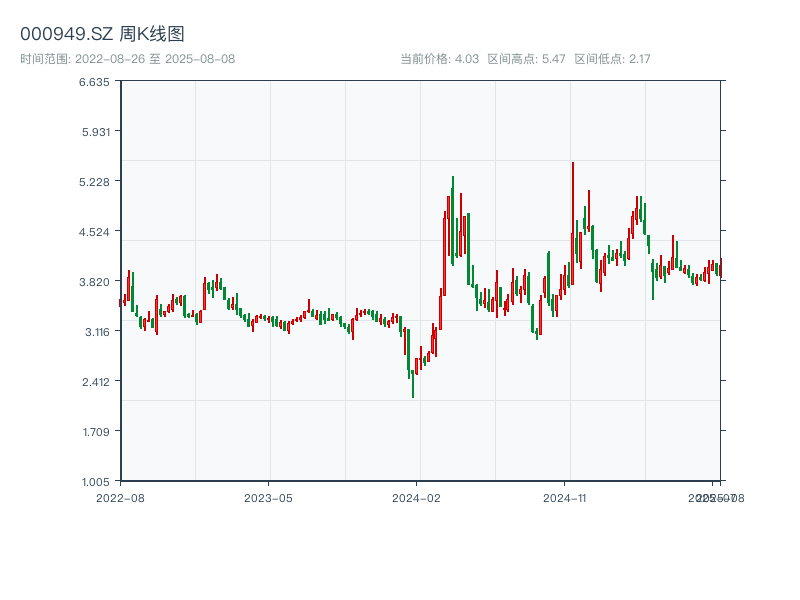This screenshot has width=800, height=600.
Task: Click the y-axis value 2.412
Action: coord(96,382)
